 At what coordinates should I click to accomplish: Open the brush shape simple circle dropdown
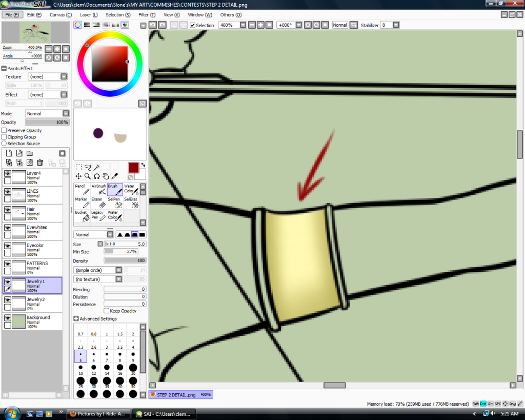tap(97, 270)
